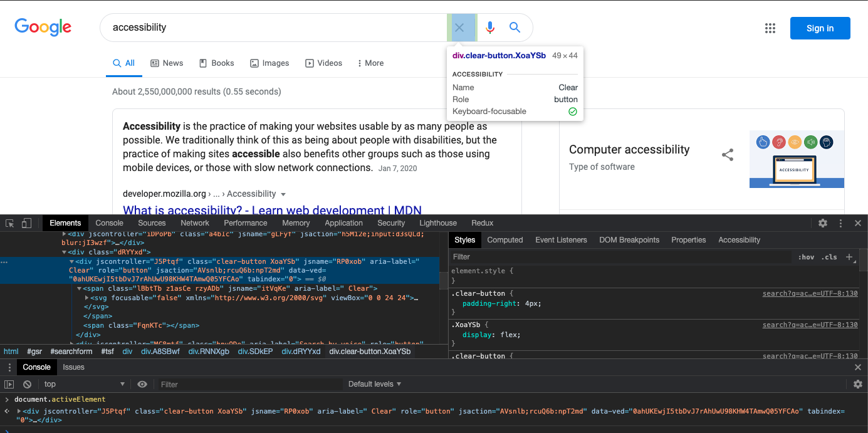The height and width of the screenshot is (433, 868).
Task: Switch to the Properties tab
Action: [688, 240]
